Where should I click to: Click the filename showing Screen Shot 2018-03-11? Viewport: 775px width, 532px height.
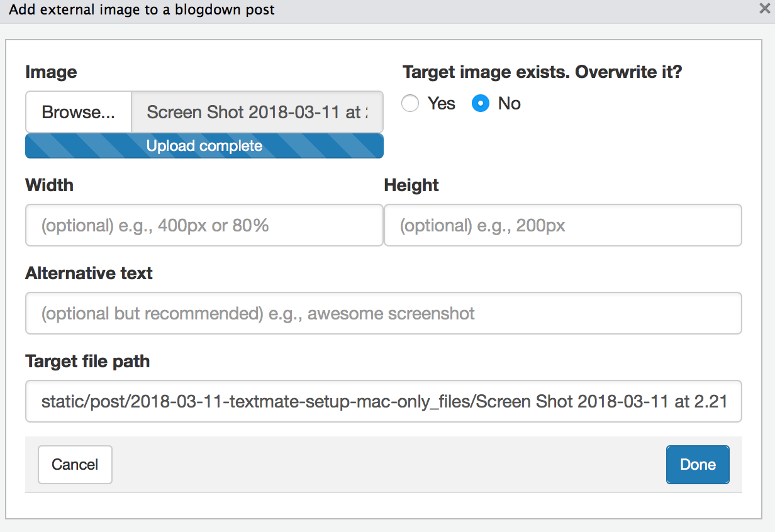point(257,111)
